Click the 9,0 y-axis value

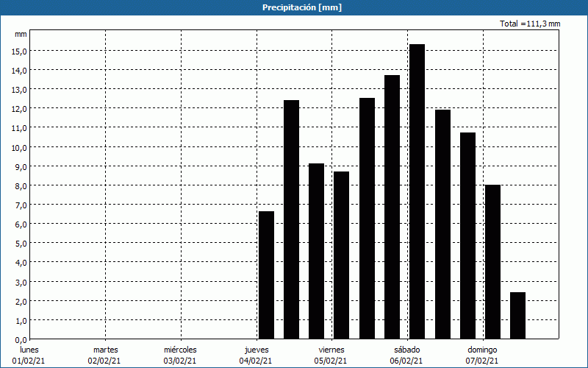coord(21,166)
